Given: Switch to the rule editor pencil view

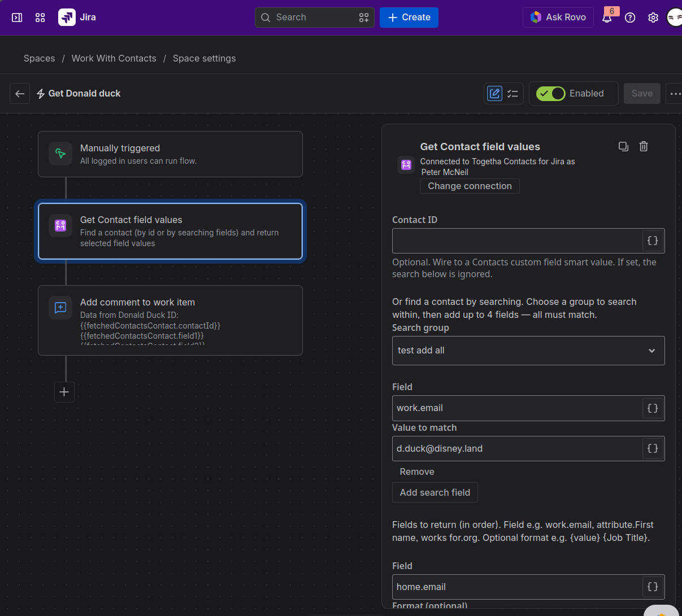Looking at the screenshot, I should (x=494, y=94).
